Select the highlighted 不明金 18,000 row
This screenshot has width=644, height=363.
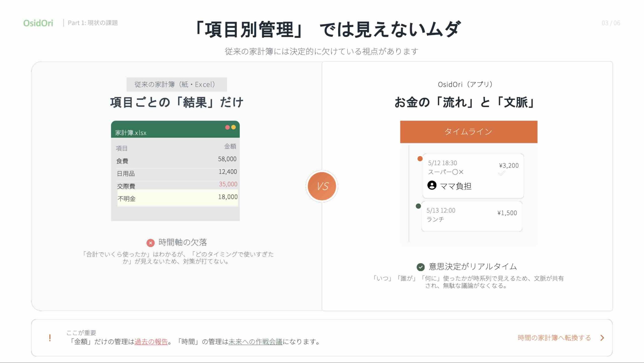[177, 198]
